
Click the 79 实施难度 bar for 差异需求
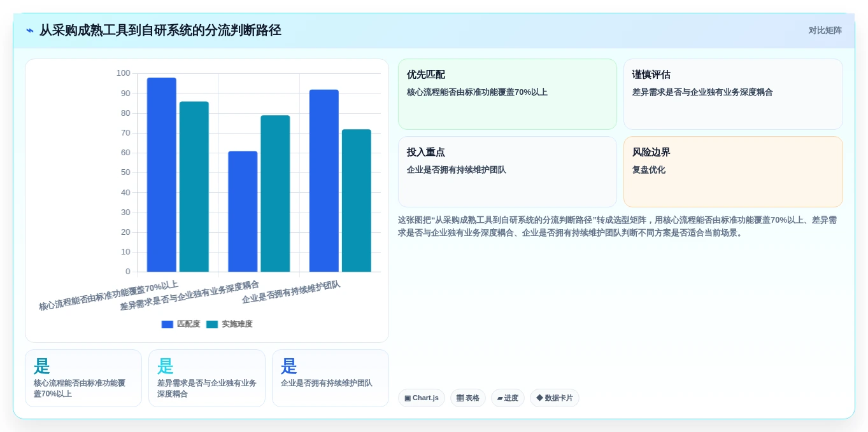coord(275,194)
